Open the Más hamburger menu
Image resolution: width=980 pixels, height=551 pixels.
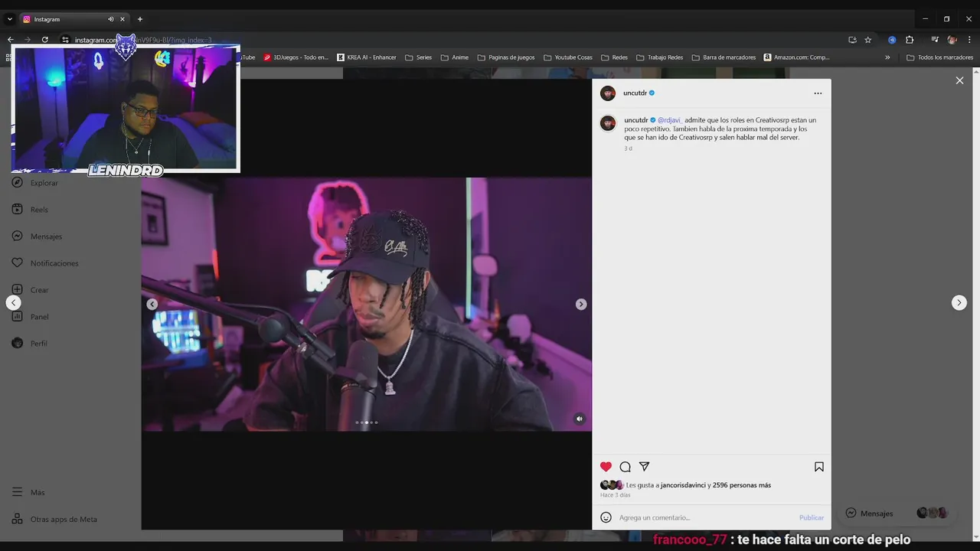28,493
